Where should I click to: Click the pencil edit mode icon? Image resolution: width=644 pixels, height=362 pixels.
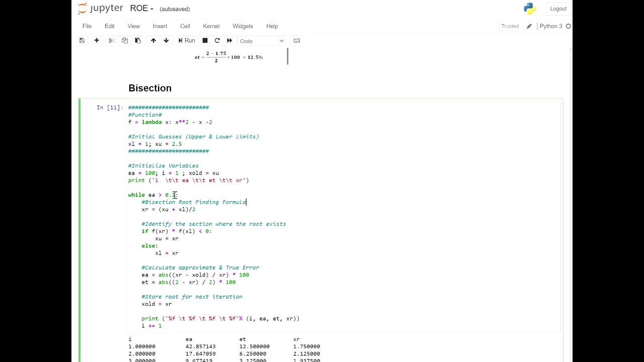point(529,26)
